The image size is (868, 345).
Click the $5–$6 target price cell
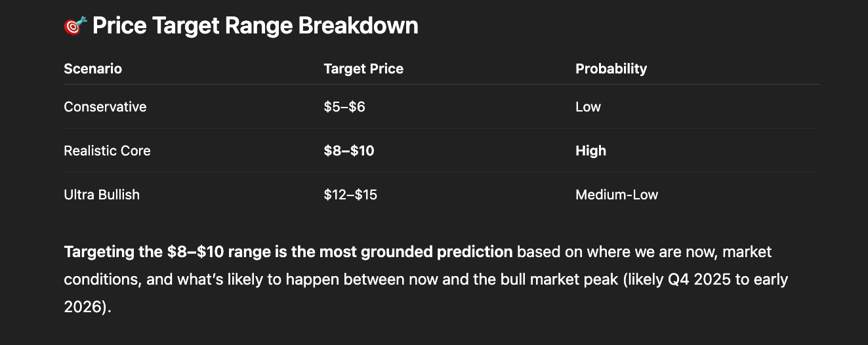click(x=344, y=107)
